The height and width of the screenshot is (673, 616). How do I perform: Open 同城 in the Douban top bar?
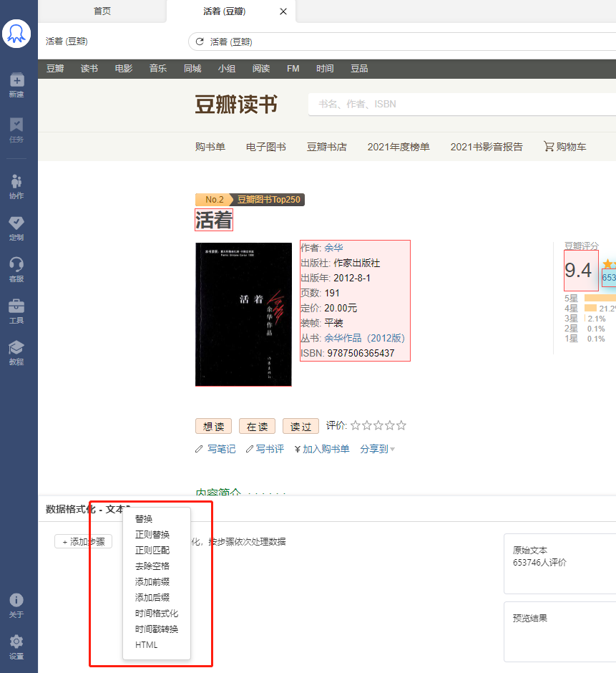192,69
